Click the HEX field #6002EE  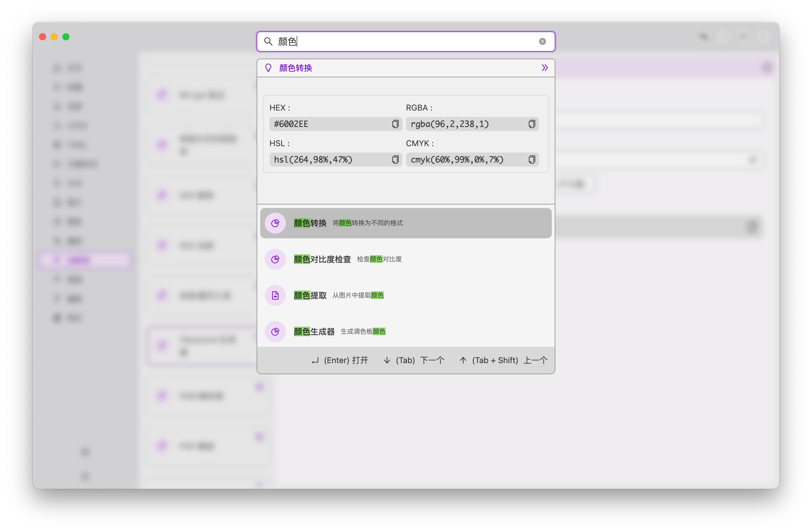(x=336, y=124)
